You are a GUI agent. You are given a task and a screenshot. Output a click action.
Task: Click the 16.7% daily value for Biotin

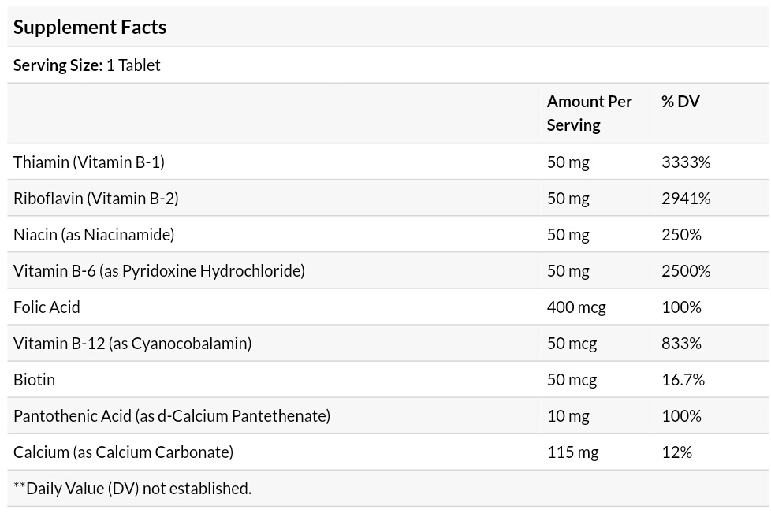[683, 380]
